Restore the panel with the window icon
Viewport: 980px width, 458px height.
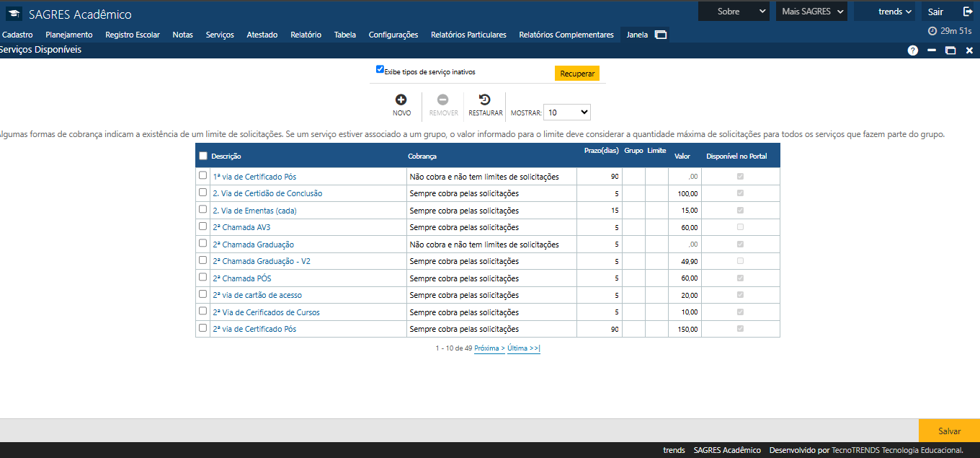[950, 50]
